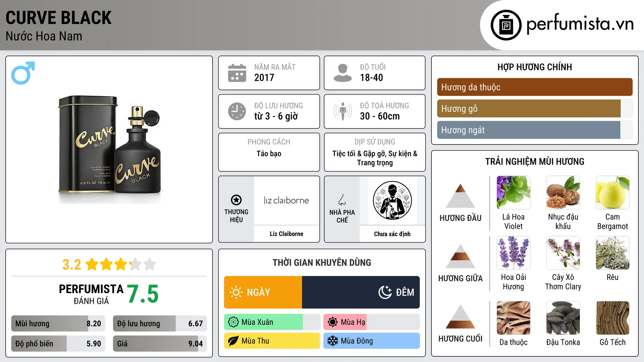Screen dimensions: 644x362
Task: Click the Trải nghiệm mùi hương heading
Action: 535,162
